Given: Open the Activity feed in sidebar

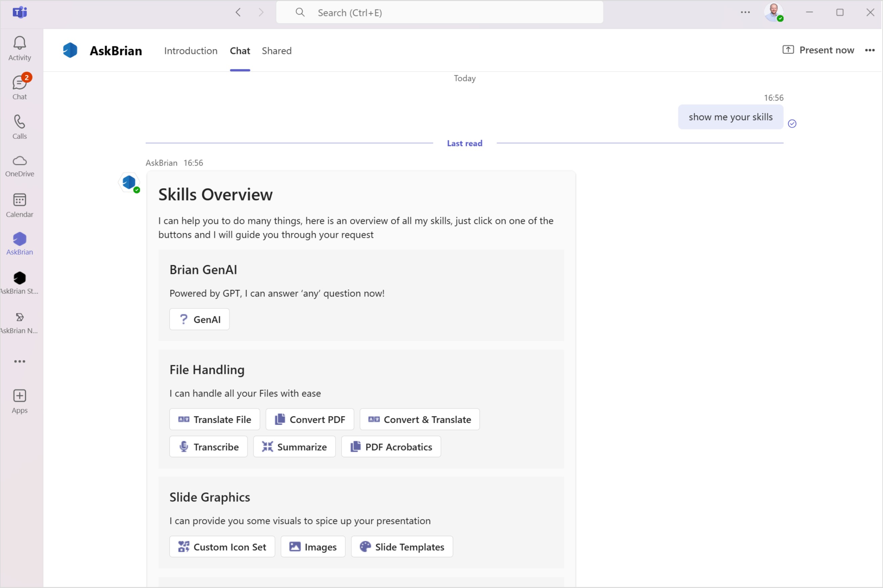Looking at the screenshot, I should tap(20, 49).
